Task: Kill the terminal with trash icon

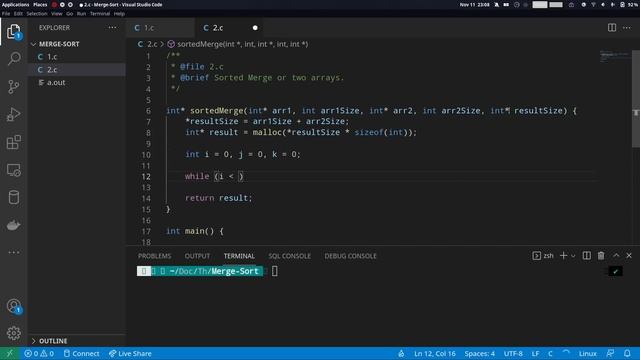Action: (601, 256)
